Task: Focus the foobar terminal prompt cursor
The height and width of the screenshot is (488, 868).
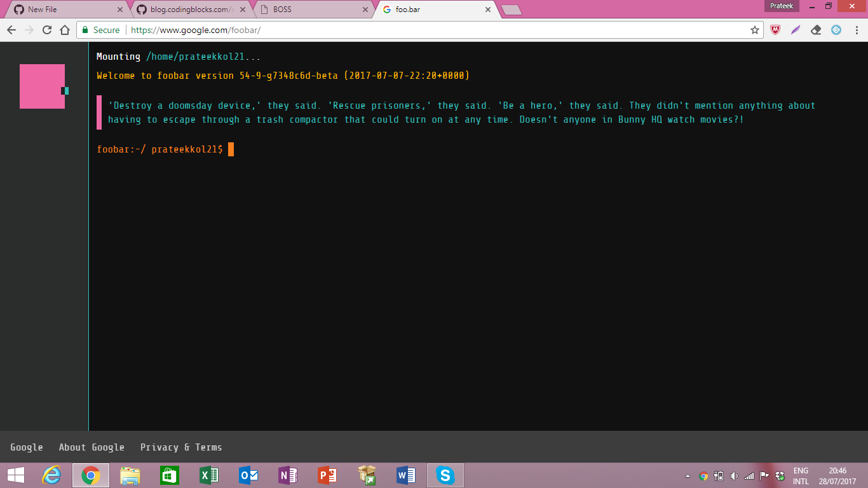Action: click(x=231, y=149)
